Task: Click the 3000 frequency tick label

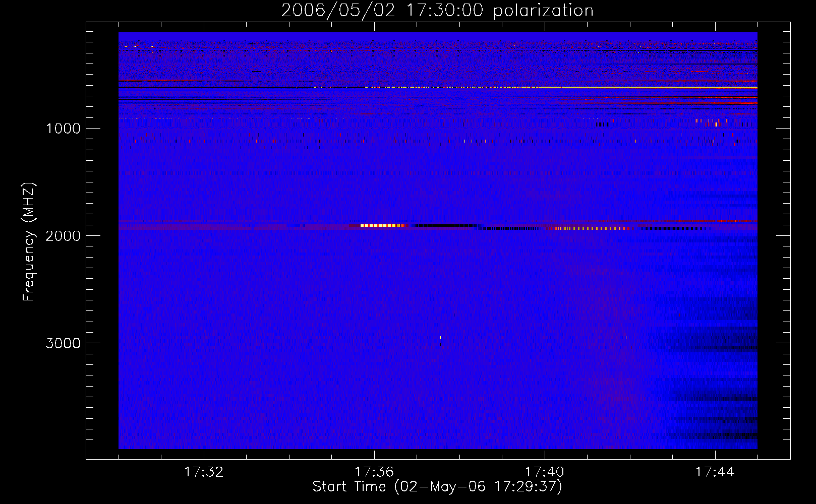Action: click(x=63, y=343)
